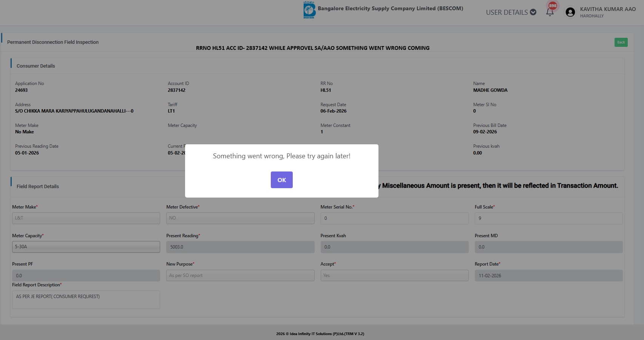Image resolution: width=644 pixels, height=340 pixels.
Task: Open the Meter Make dropdown
Action: 86,218
